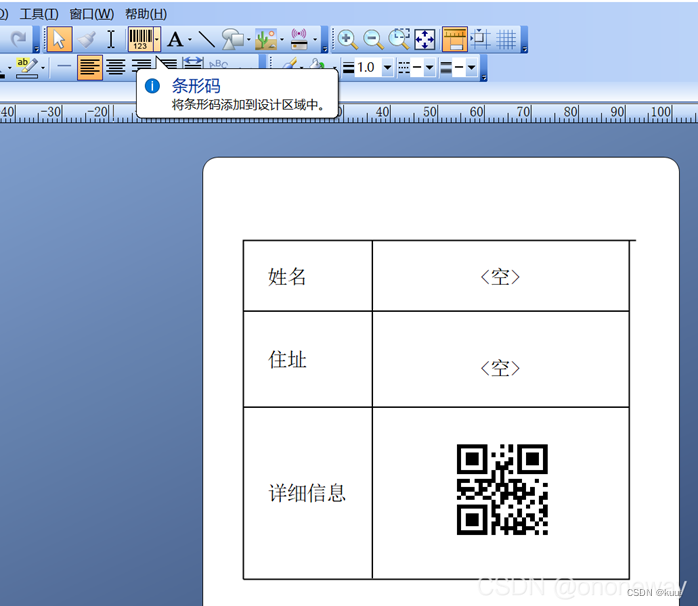This screenshot has height=606, width=698.
Task: Open the 帮助(H) menu
Action: tap(146, 14)
